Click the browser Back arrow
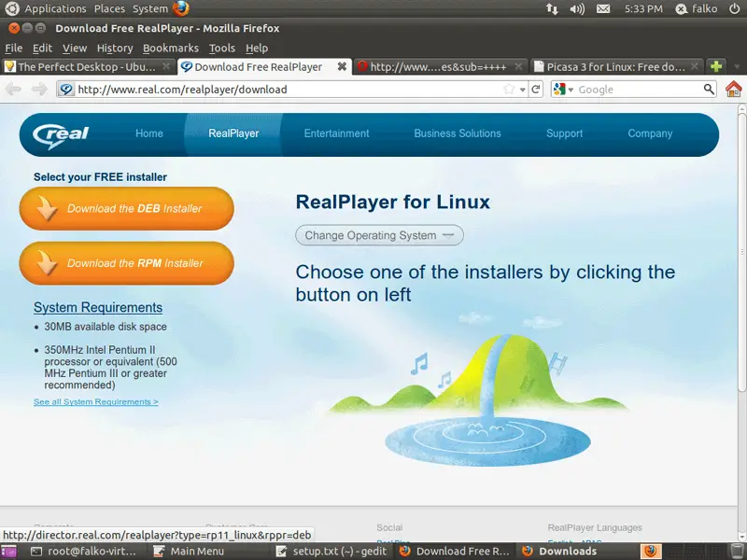 click(14, 89)
